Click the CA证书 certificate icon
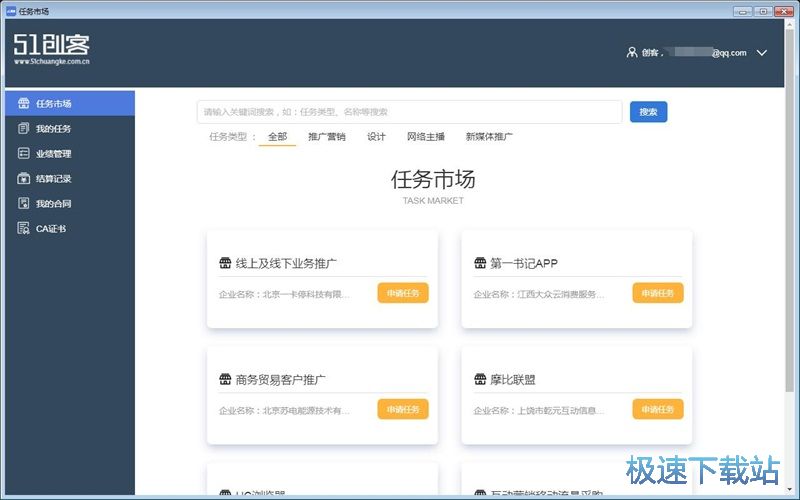Image resolution: width=800 pixels, height=500 pixels. [x=23, y=229]
